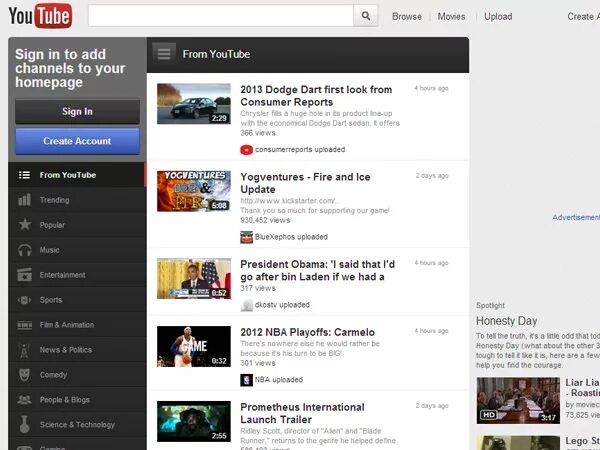Visit the dkostv uploader link

282,305
